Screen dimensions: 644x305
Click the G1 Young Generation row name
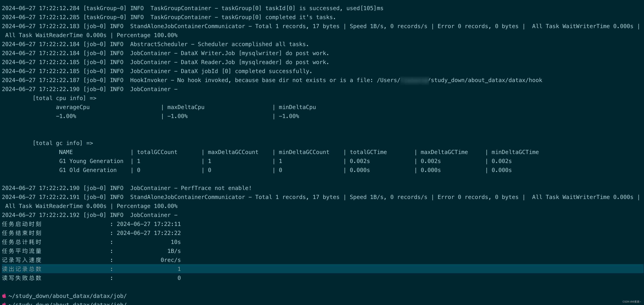click(x=91, y=161)
